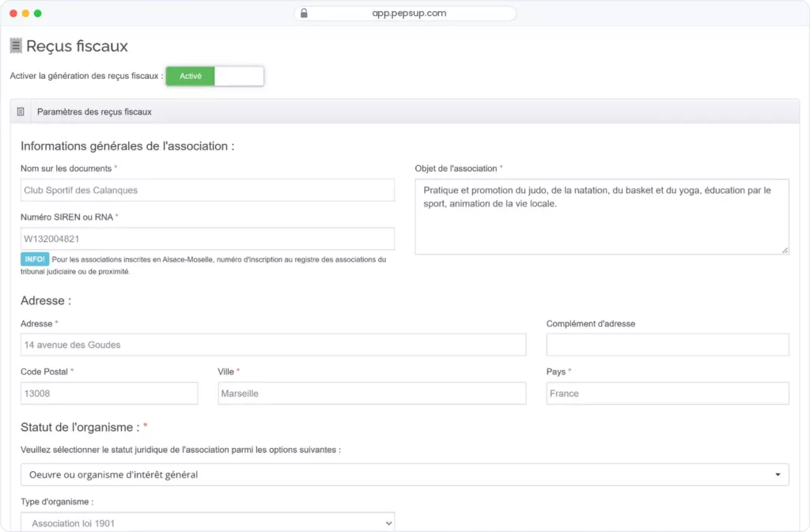Click the Reçus fiscaux page title

(x=77, y=46)
